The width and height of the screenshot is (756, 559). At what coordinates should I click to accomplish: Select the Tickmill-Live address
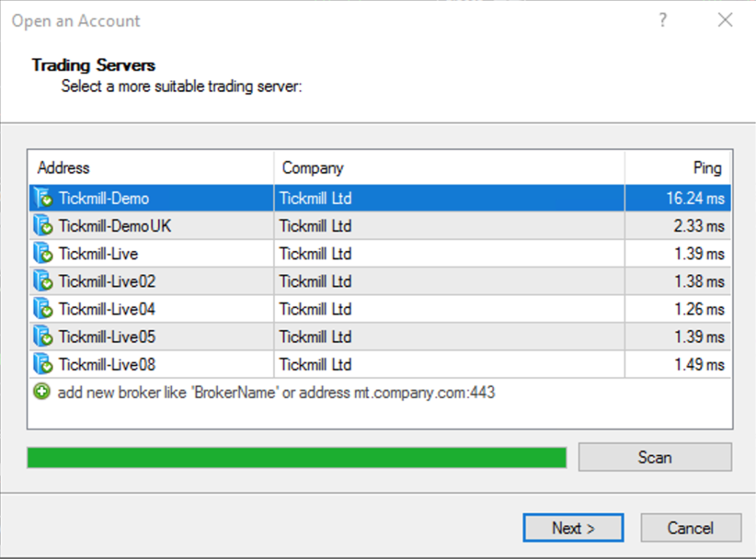click(98, 254)
